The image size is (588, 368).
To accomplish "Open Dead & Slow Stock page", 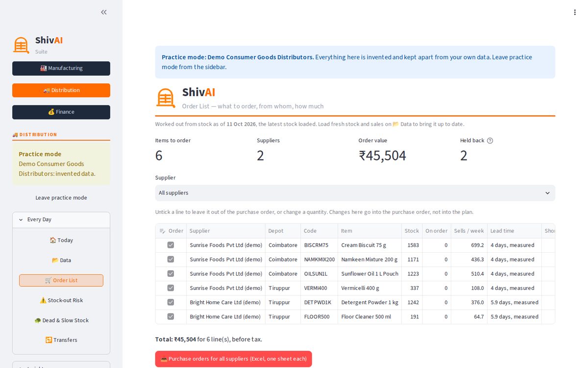I will click(61, 320).
